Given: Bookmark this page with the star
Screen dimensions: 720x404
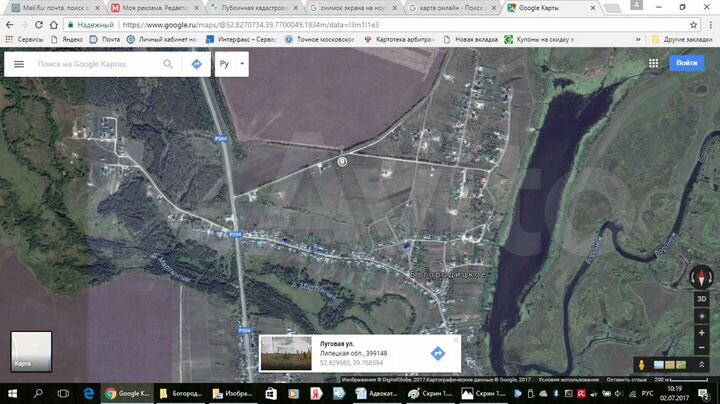Looking at the screenshot, I should click(693, 25).
